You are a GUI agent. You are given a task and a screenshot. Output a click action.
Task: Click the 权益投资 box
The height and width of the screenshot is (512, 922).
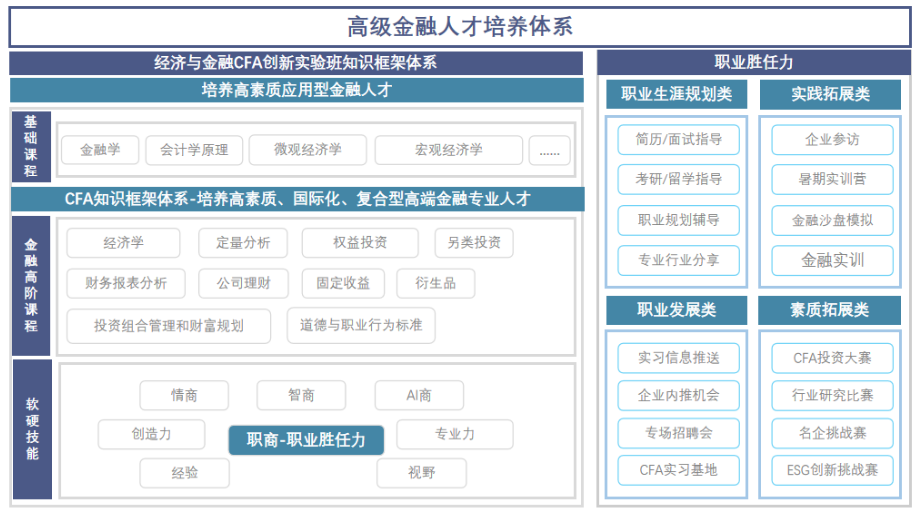360,243
